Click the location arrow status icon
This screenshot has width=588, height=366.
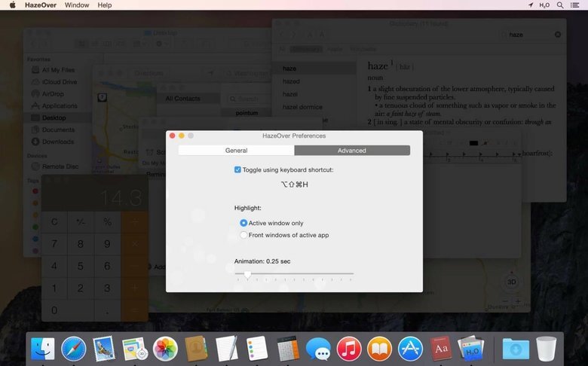[531, 5]
